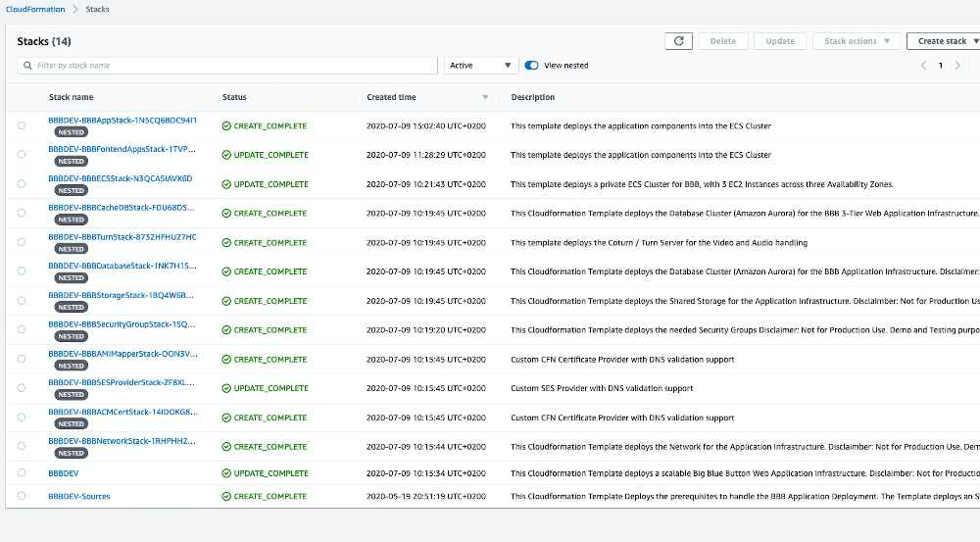
Task: Open BBBDEV-BBBCacheDBStack stack link
Action: [x=122, y=208]
